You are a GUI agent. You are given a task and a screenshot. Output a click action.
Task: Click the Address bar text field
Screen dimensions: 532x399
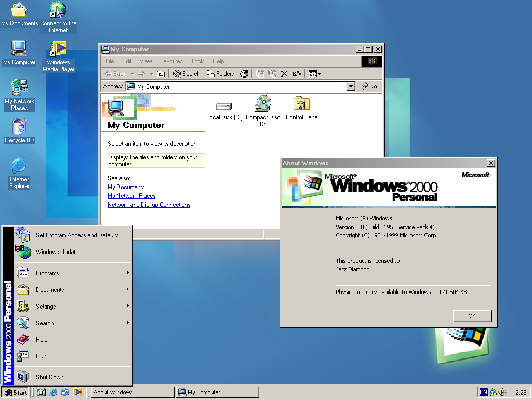click(236, 87)
